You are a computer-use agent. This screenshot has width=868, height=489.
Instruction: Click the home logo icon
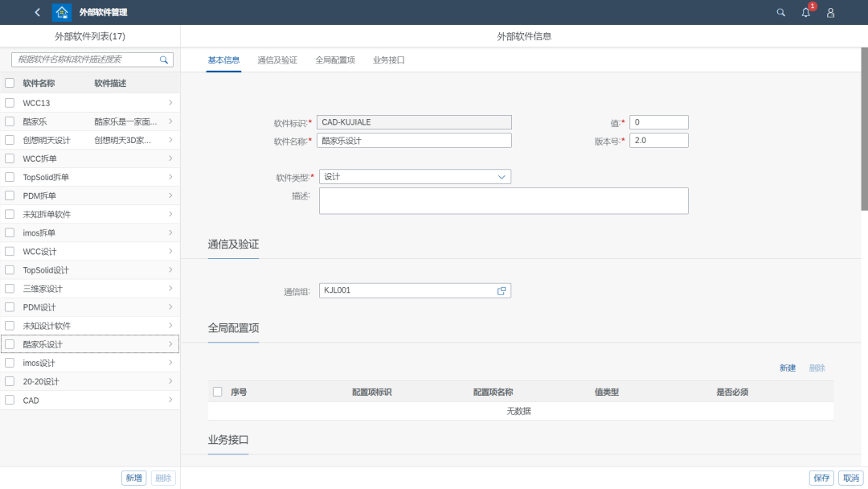pyautogui.click(x=62, y=12)
